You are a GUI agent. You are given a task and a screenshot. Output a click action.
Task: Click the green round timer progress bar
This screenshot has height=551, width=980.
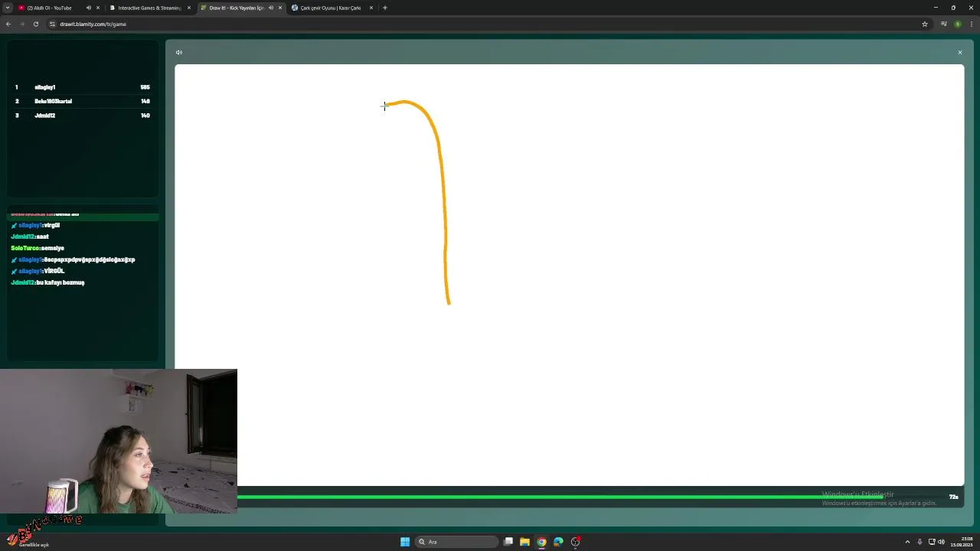(x=559, y=497)
